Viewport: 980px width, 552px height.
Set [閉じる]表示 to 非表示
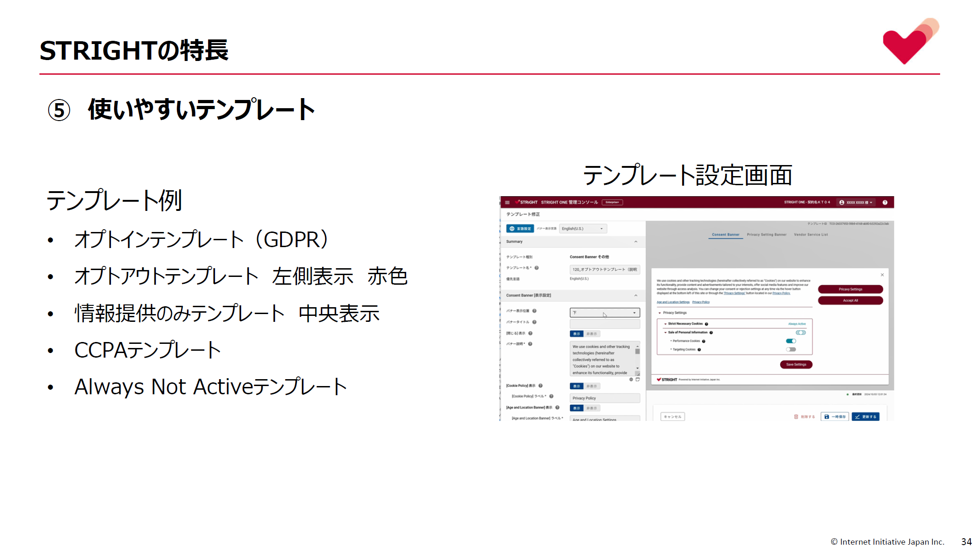(593, 334)
